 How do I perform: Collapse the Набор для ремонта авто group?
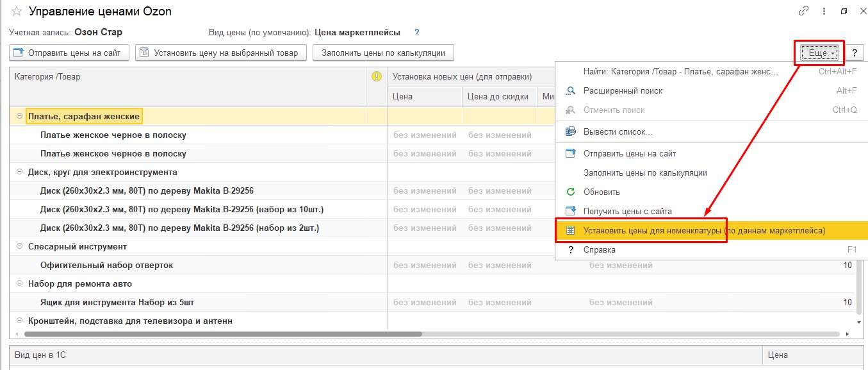[19, 284]
